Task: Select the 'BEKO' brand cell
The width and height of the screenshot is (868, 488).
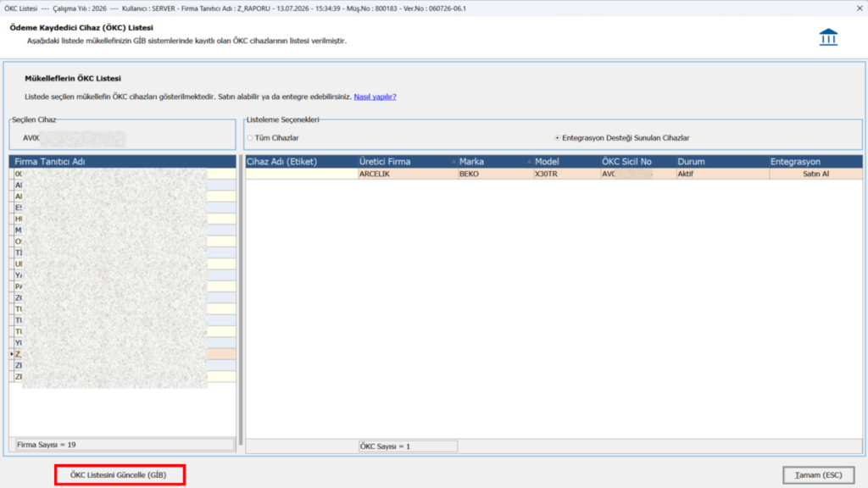Action: point(495,174)
